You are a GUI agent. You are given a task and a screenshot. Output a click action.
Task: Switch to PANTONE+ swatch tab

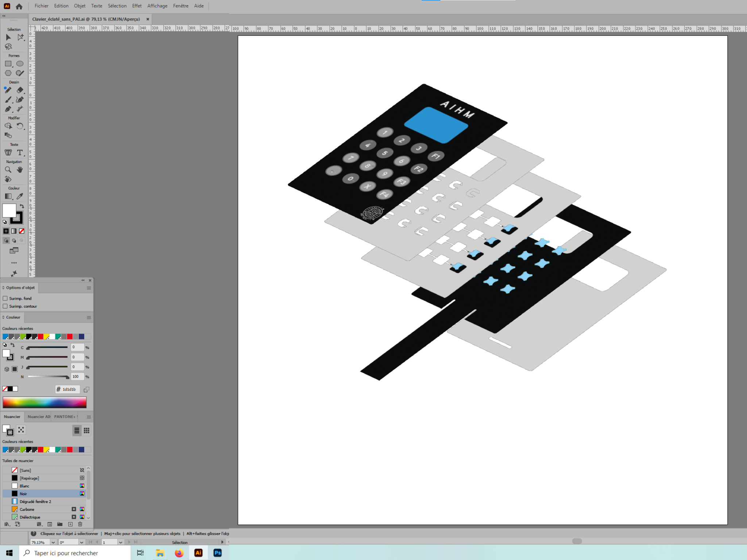66,417
